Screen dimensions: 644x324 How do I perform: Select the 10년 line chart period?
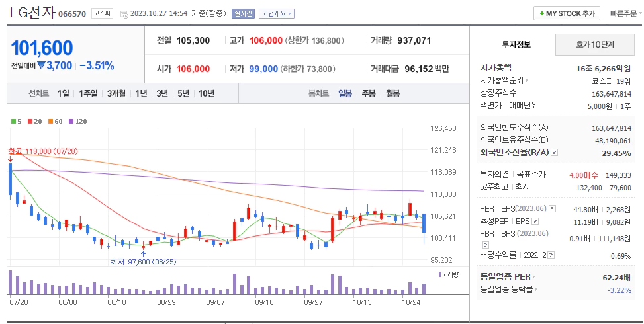[207, 93]
